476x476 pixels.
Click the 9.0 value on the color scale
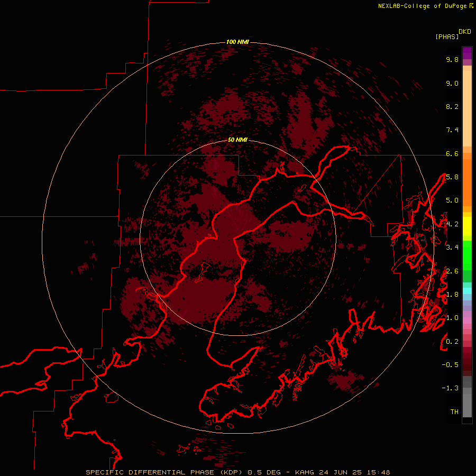click(x=452, y=84)
